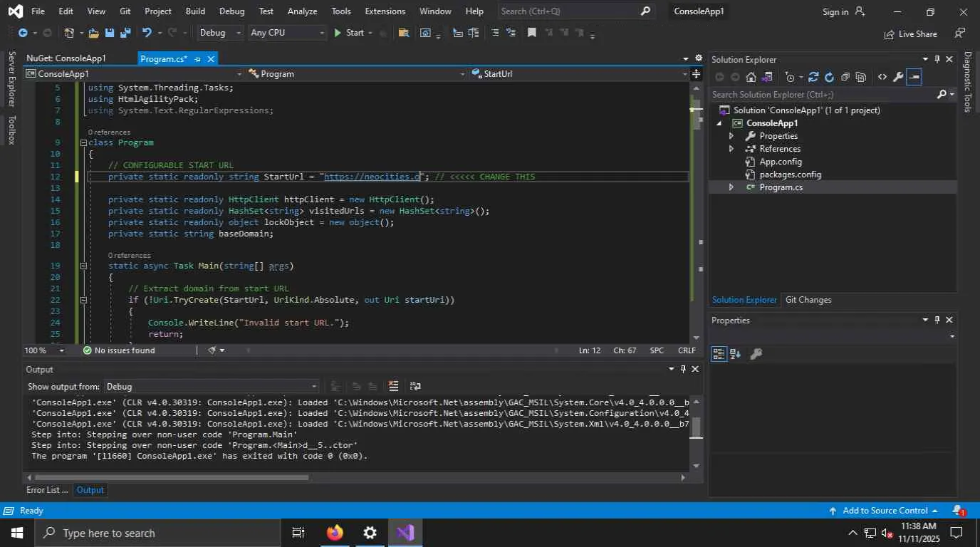
Task: Click Collapse All in Solution Explorer
Action: (845, 77)
